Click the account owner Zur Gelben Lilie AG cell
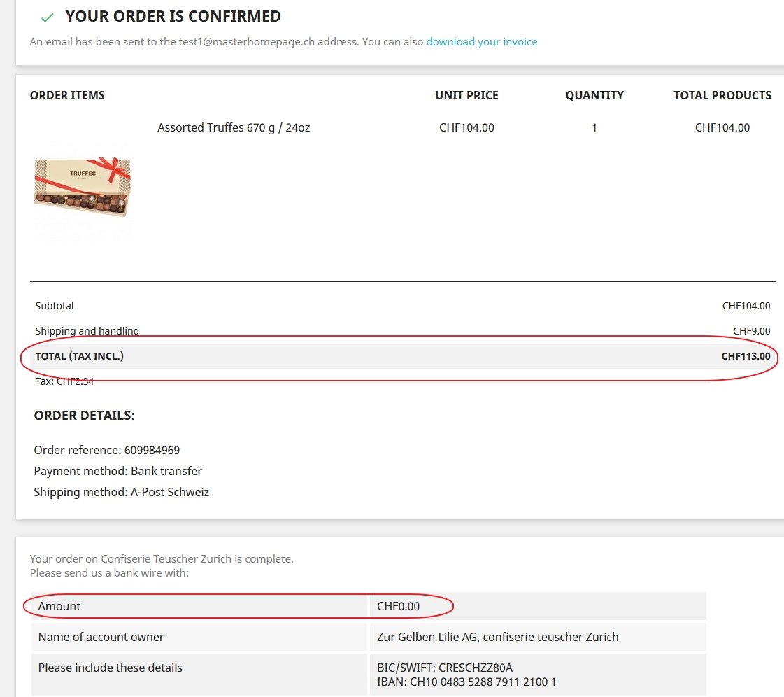This screenshot has width=784, height=697. point(497,637)
